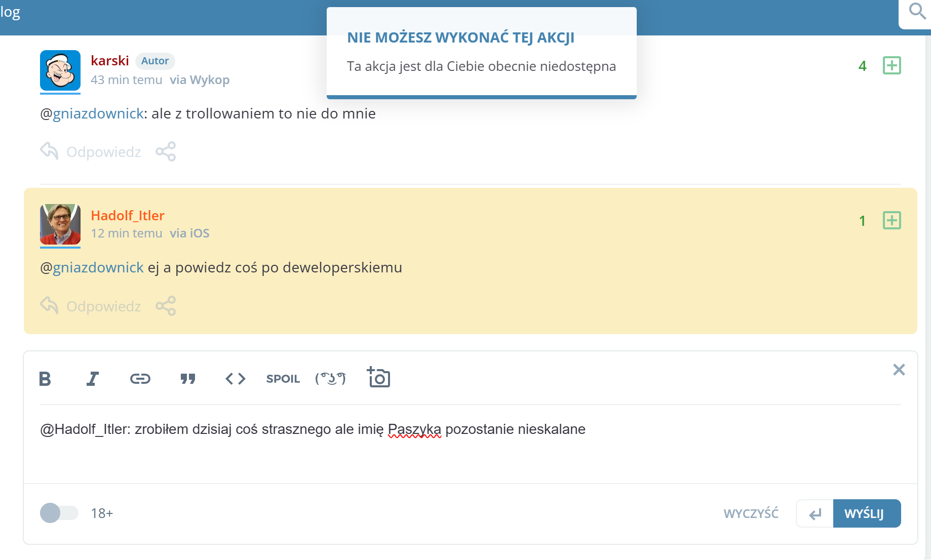The image size is (931, 560).
Task: Add spoiler tag with the SPOIL button
Action: [x=283, y=379]
